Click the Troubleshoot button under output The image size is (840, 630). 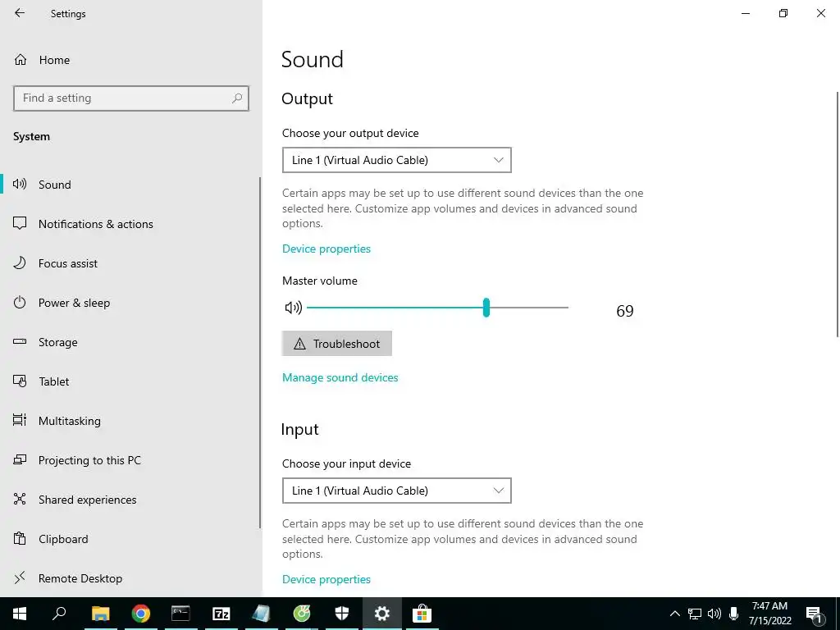click(x=337, y=344)
